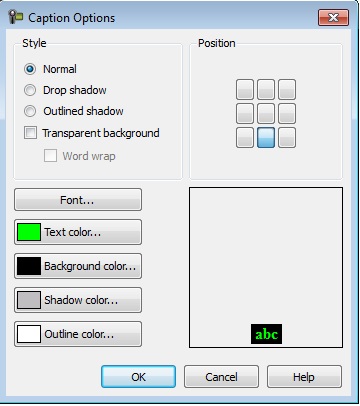Image resolution: width=360 pixels, height=406 pixels.
Task: Open the Font dialog button
Action: click(78, 200)
